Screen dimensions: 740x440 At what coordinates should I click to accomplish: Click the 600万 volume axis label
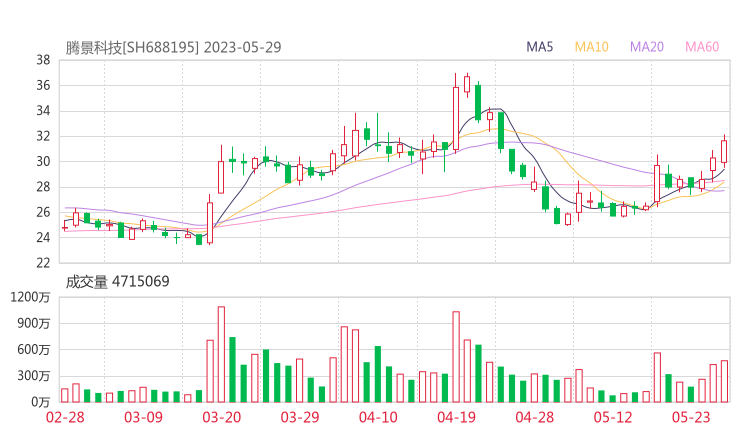(x=34, y=350)
